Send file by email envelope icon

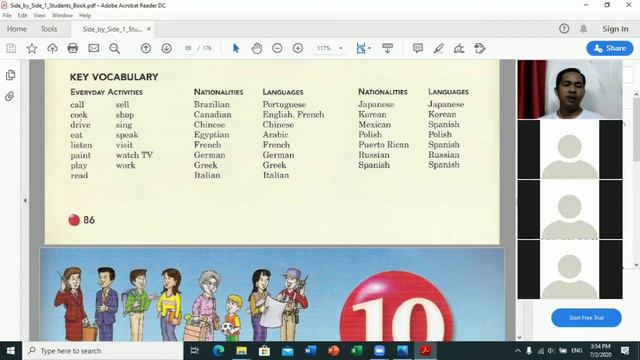click(x=93, y=48)
